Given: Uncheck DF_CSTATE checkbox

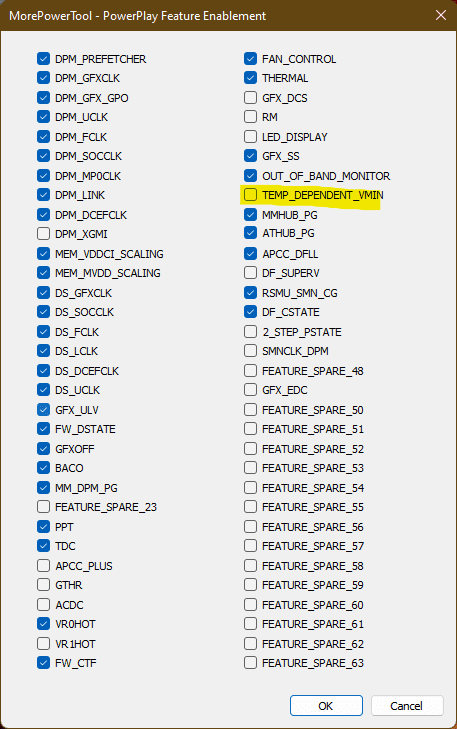Looking at the screenshot, I should point(250,312).
